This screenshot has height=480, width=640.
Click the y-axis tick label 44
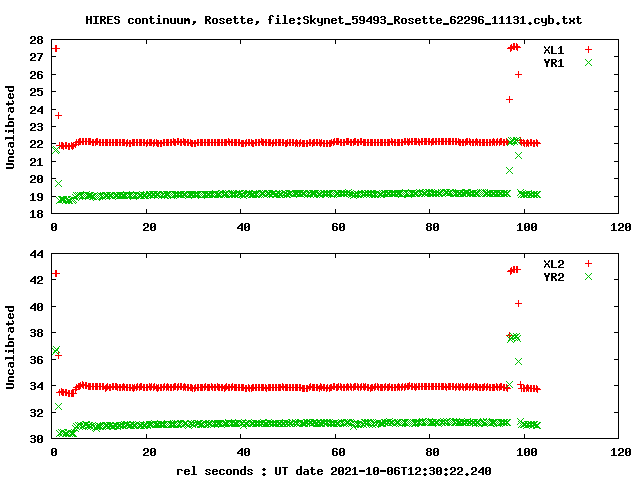[36, 254]
